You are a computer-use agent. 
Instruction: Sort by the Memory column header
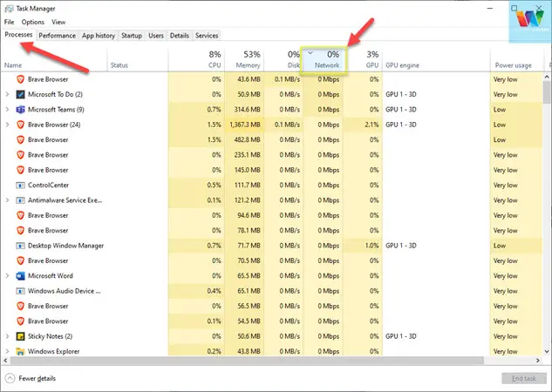click(244, 59)
